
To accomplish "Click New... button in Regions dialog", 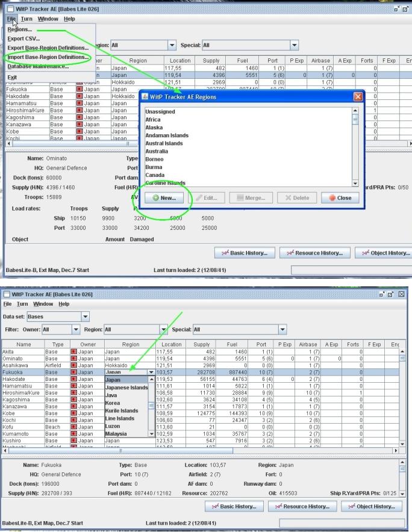I will click(164, 198).
